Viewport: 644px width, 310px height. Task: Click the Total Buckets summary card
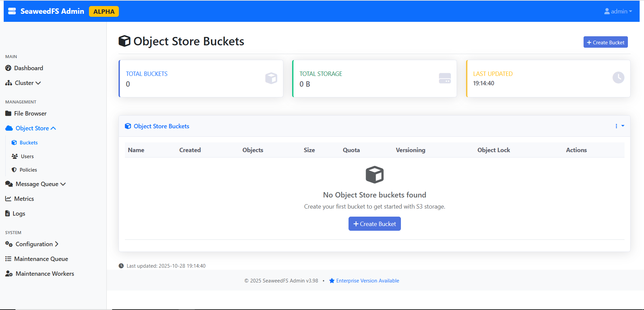pyautogui.click(x=201, y=79)
